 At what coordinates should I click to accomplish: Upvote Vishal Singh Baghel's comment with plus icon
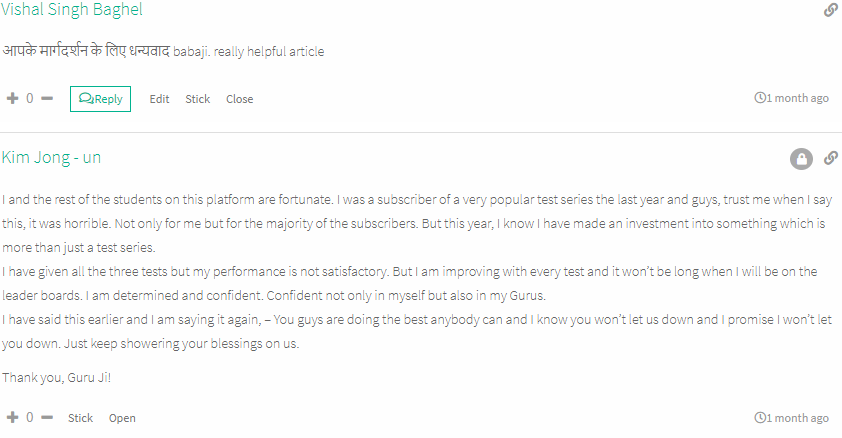point(12,98)
